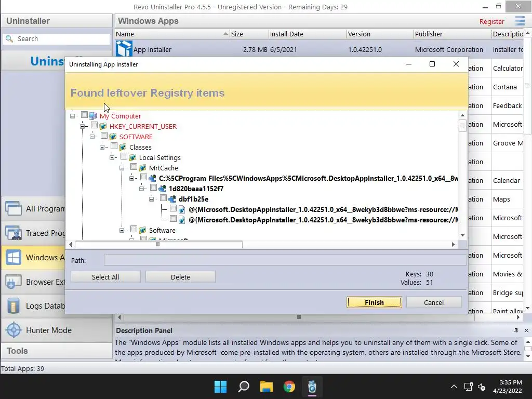The width and height of the screenshot is (532, 399).
Task: Check the HKEY_CURRENT_USER checkbox
Action: coord(95,125)
